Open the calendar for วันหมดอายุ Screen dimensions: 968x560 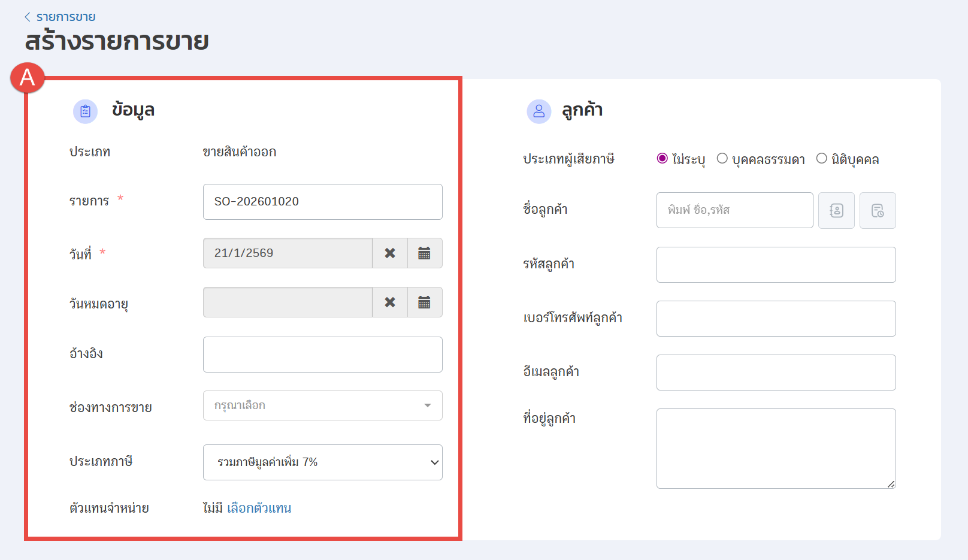(424, 302)
